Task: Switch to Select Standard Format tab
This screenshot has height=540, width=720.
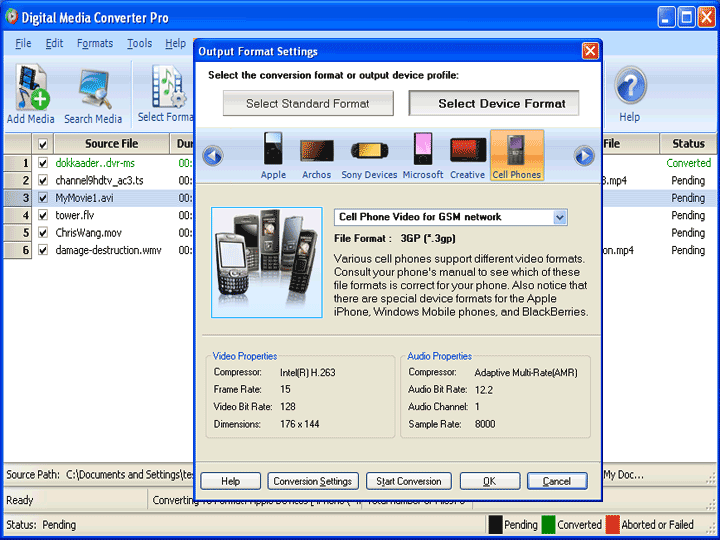Action: [307, 103]
